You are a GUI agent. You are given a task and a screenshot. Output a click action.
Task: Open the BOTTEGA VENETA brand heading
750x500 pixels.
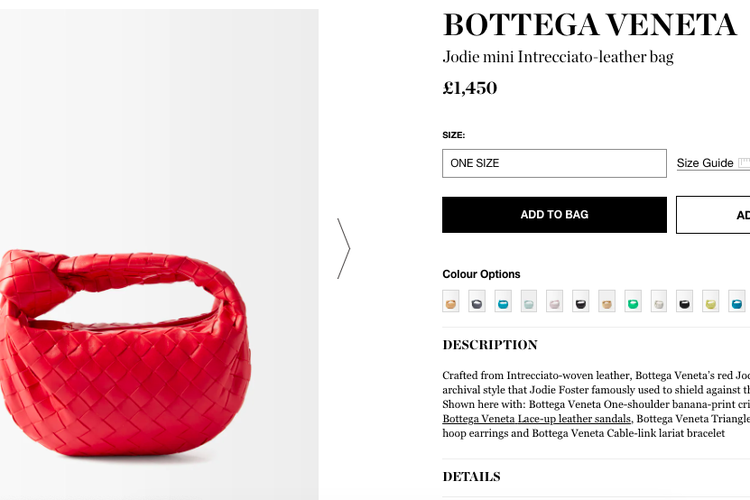pos(590,24)
